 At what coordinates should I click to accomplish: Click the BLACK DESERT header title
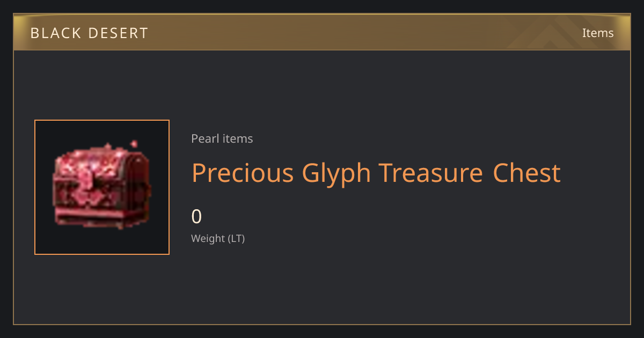coord(89,33)
